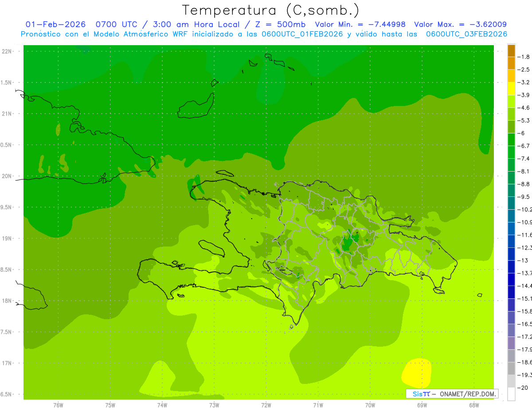The width and height of the screenshot is (532, 411).
Task: Click the 'Z = 500mb' level text
Action: click(x=280, y=24)
